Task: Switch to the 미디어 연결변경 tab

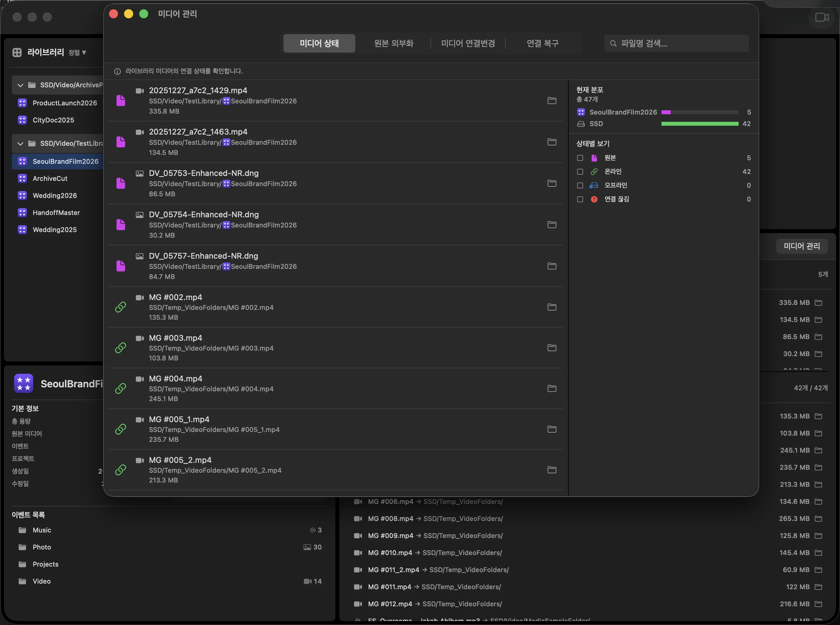Action: 468,44
